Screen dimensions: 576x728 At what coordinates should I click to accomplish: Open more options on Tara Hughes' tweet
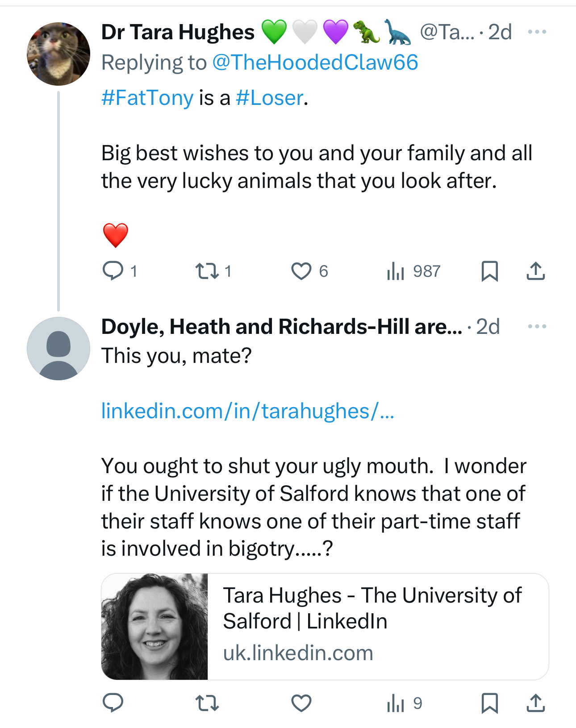(537, 32)
